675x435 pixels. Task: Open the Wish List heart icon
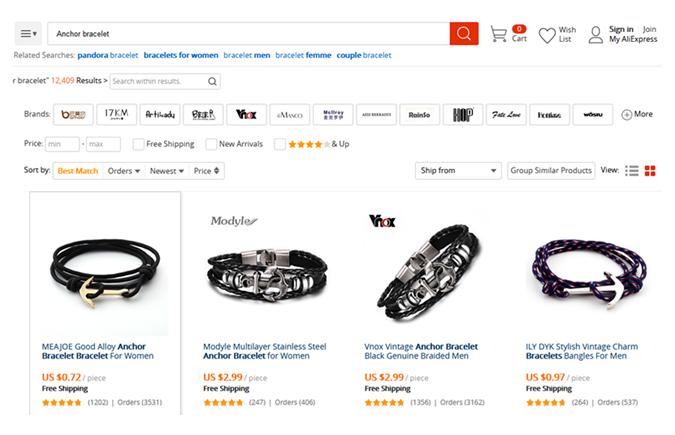[x=547, y=35]
